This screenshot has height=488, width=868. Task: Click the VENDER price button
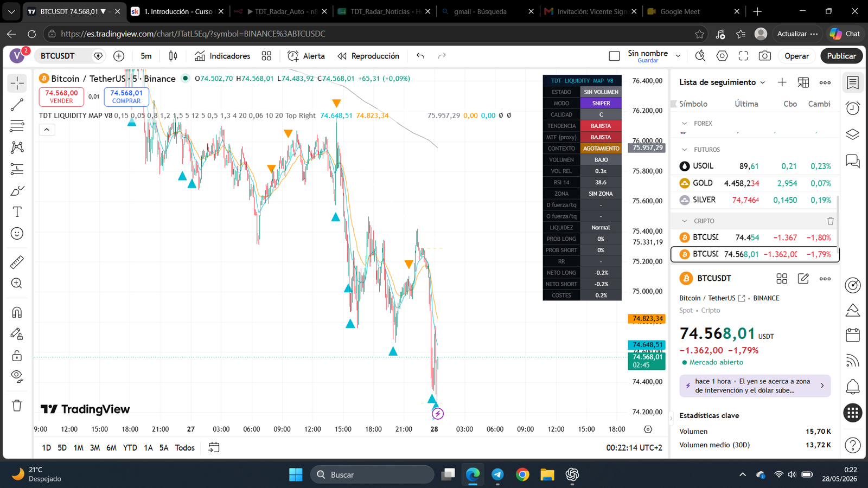click(61, 97)
